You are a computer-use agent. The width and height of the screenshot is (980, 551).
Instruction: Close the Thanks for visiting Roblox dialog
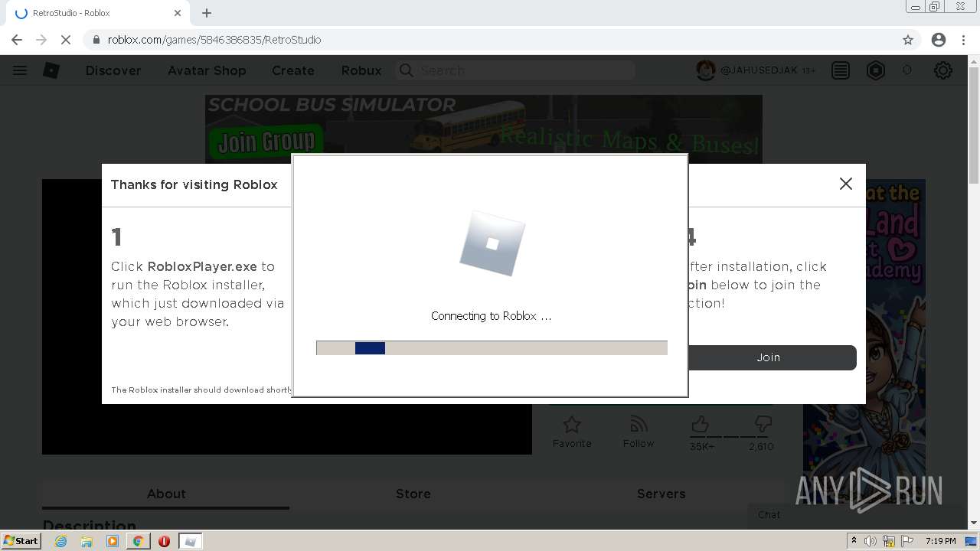click(846, 184)
